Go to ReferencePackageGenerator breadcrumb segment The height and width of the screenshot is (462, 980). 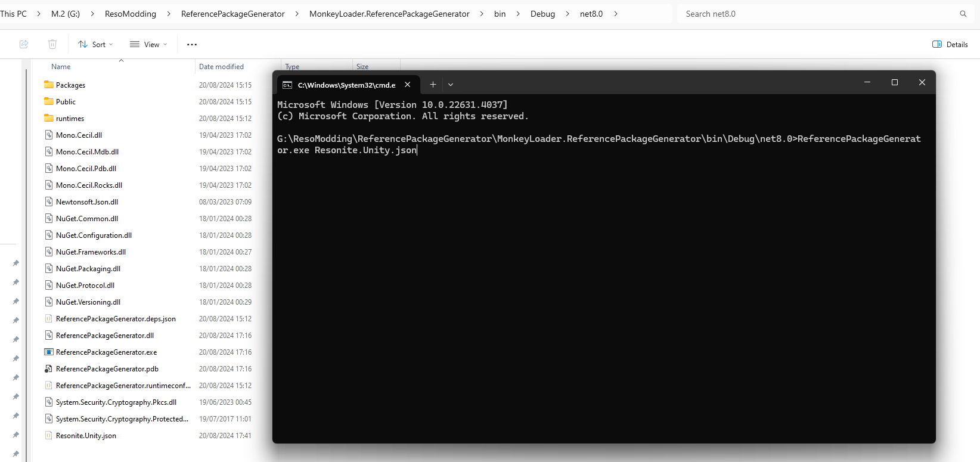(233, 14)
